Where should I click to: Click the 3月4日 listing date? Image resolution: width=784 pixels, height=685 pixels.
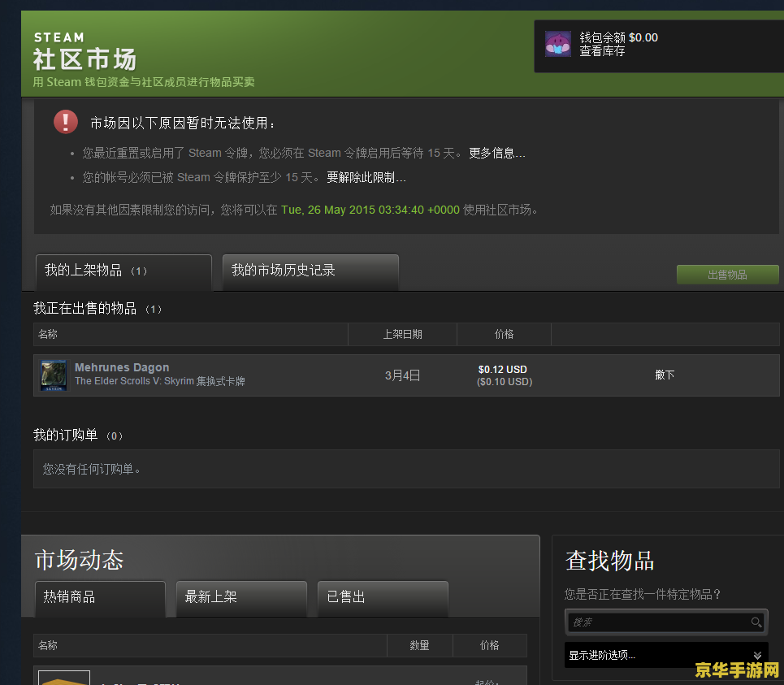402,375
